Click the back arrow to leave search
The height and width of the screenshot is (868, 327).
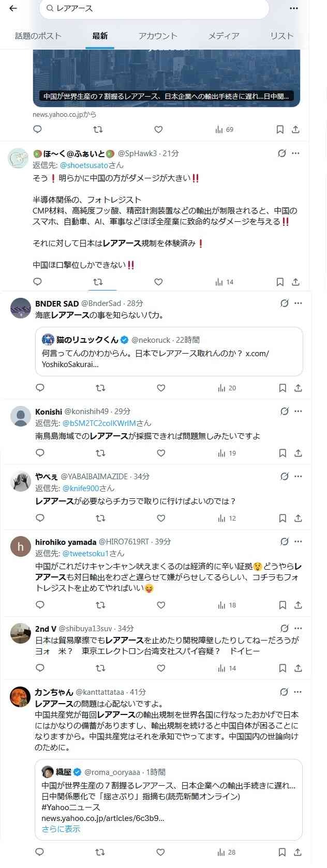12,8
